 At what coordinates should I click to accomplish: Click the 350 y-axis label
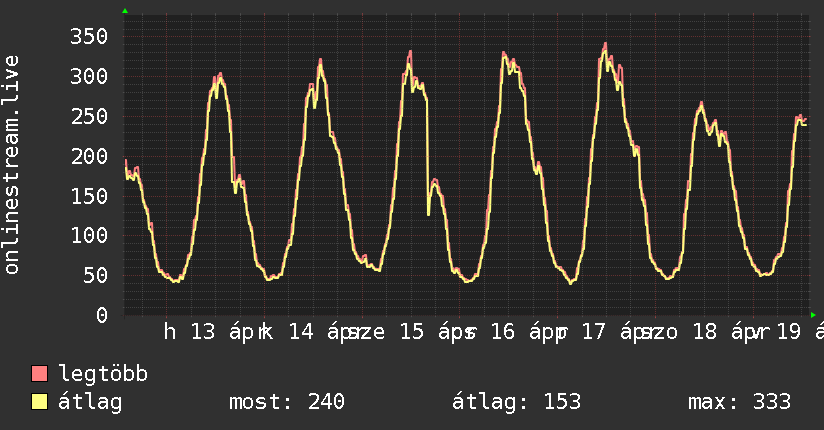click(88, 37)
